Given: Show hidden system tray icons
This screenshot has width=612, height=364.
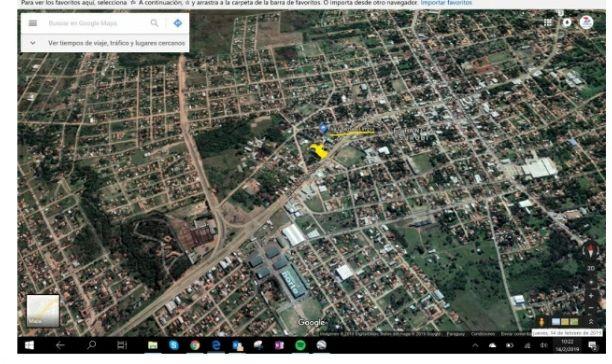Looking at the screenshot, I should click(x=475, y=345).
